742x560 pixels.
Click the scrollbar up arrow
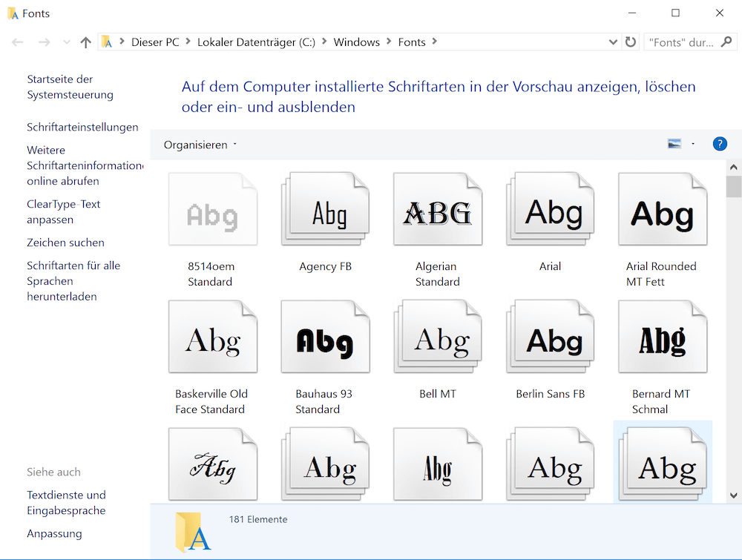point(734,167)
